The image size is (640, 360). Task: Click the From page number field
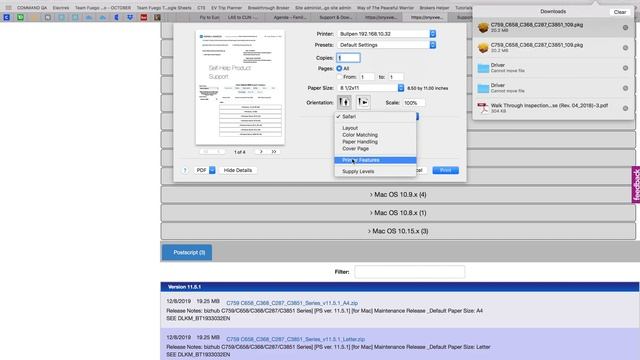[367, 77]
